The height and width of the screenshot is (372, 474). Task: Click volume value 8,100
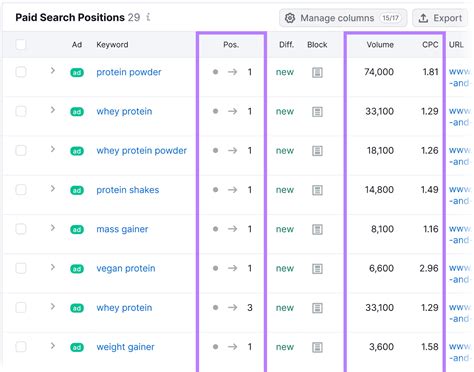click(382, 229)
